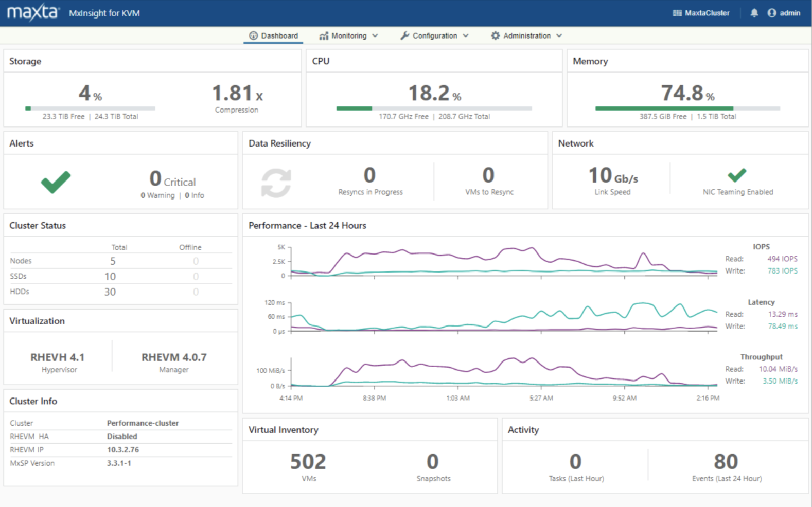812x507 pixels.
Task: Click the Configuration wrench icon
Action: coord(405,35)
